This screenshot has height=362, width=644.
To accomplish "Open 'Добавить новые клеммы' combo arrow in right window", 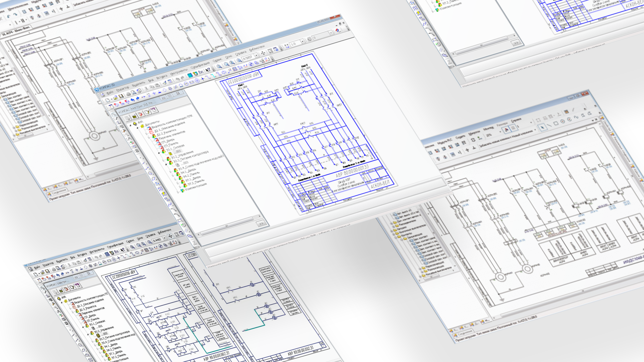I will [x=535, y=130].
